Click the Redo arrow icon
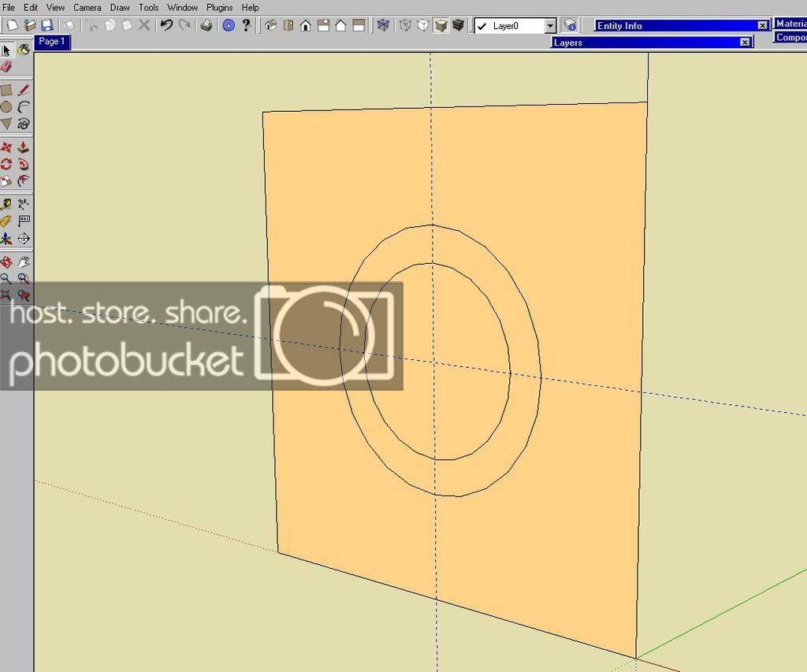 (x=184, y=25)
